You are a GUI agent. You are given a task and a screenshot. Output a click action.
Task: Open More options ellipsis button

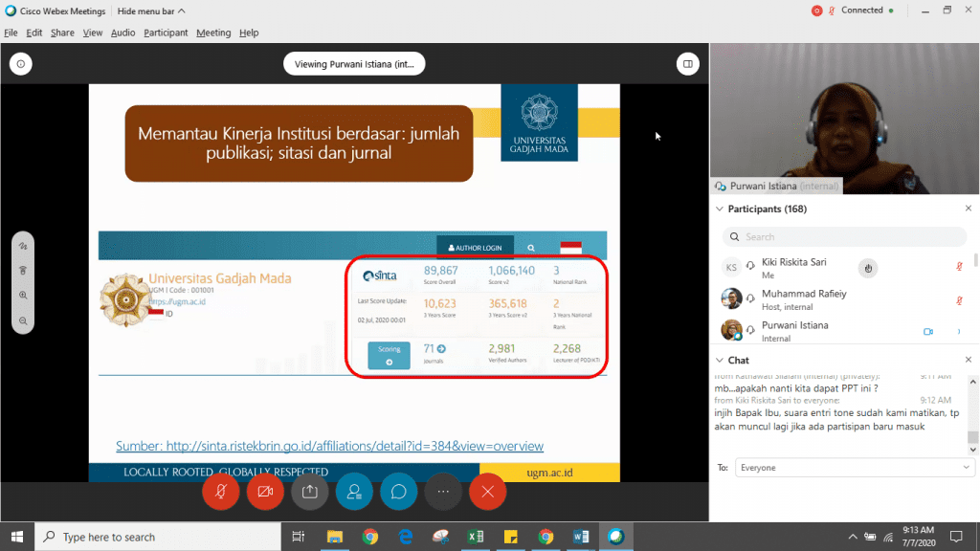click(443, 492)
